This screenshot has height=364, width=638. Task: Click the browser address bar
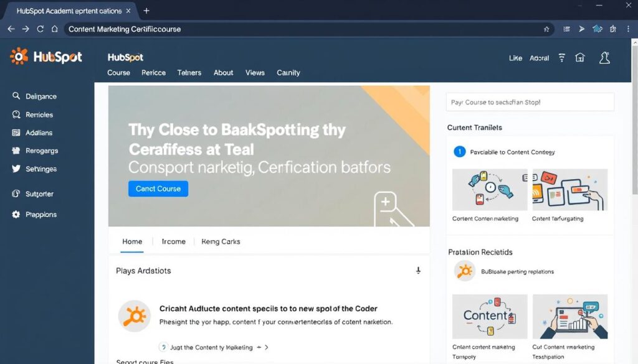click(309, 29)
